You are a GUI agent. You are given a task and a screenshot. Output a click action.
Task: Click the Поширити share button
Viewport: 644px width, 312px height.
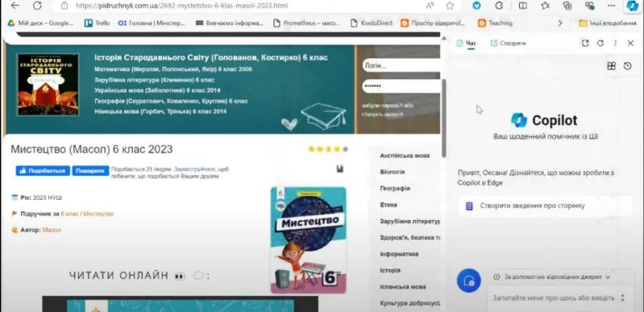coord(90,171)
